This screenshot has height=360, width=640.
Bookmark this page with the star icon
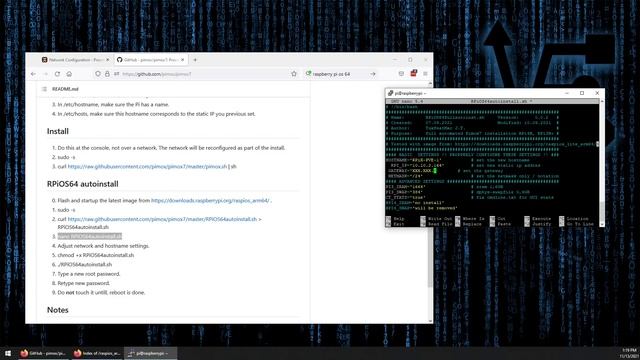pyautogui.click(x=294, y=74)
